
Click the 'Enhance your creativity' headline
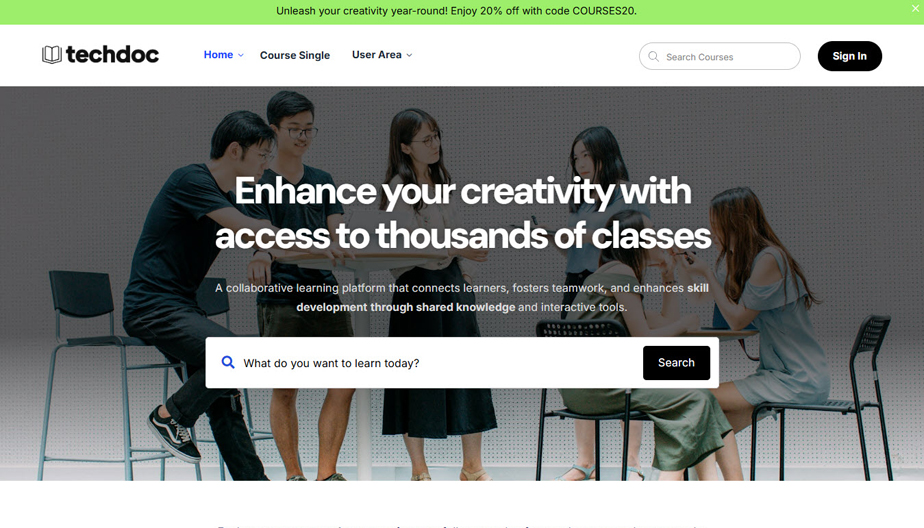click(463, 213)
